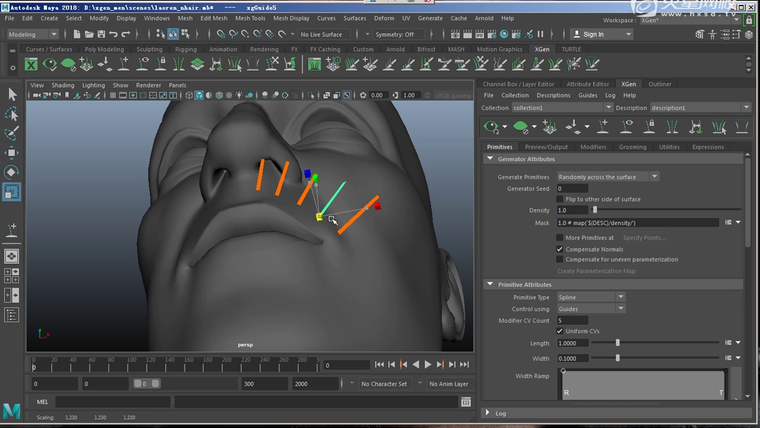760x428 pixels.
Task: Toggle the Uniform CVs checkbox
Action: (x=560, y=331)
